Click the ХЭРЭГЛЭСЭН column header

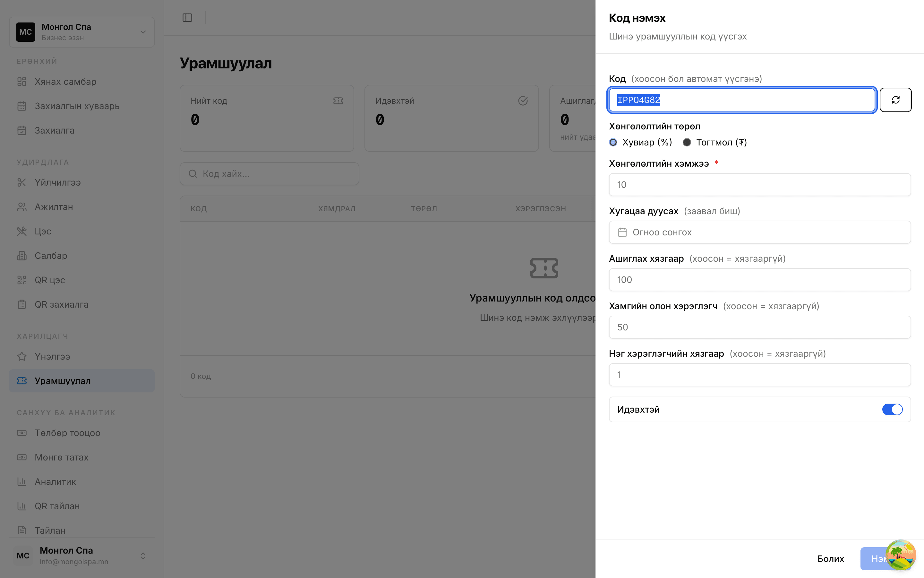click(x=540, y=209)
